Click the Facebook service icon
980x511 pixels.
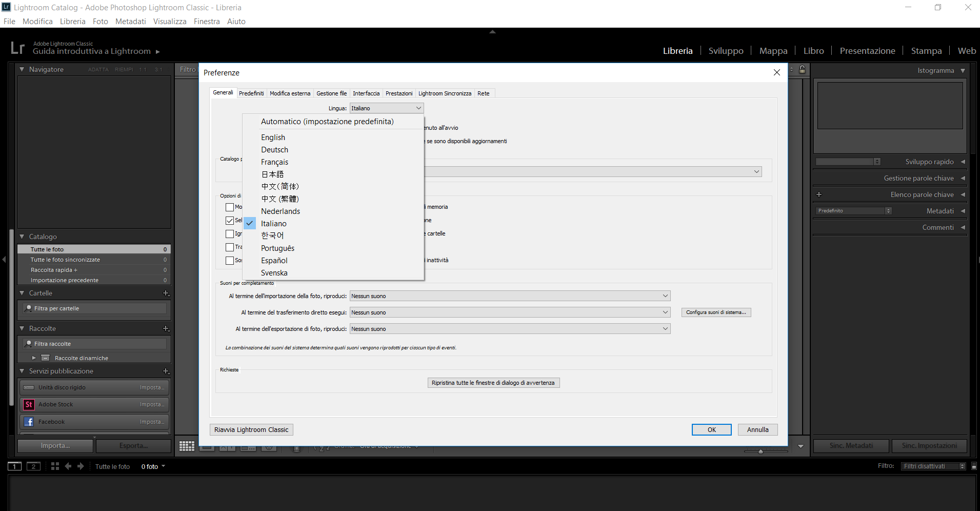[29, 422]
